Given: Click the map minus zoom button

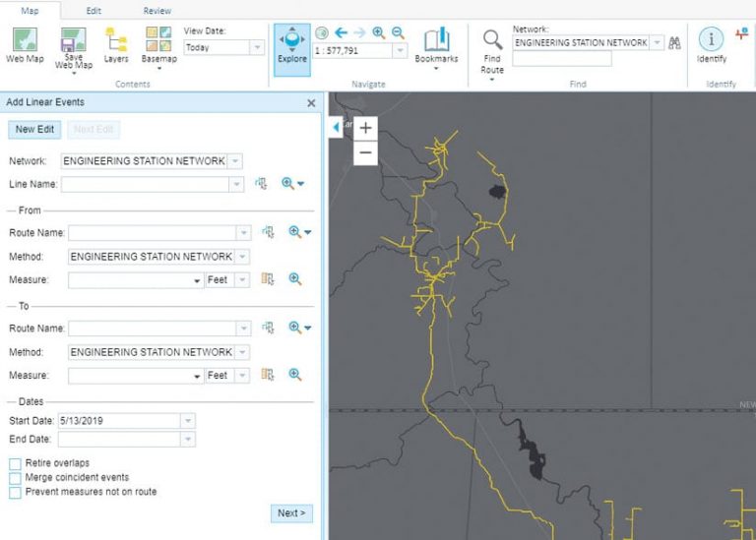Looking at the screenshot, I should [365, 153].
